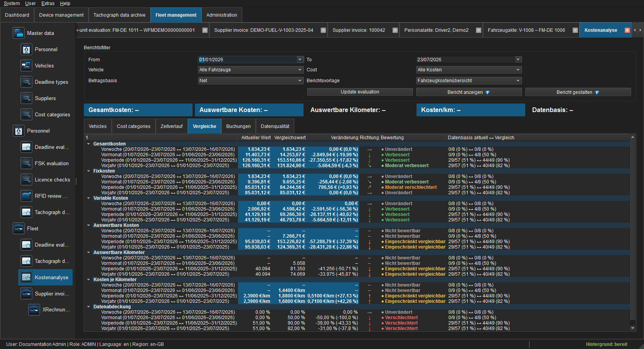Open the Betragsbasis Net dropdown
Screen dimensions: 644x349
tap(251, 81)
